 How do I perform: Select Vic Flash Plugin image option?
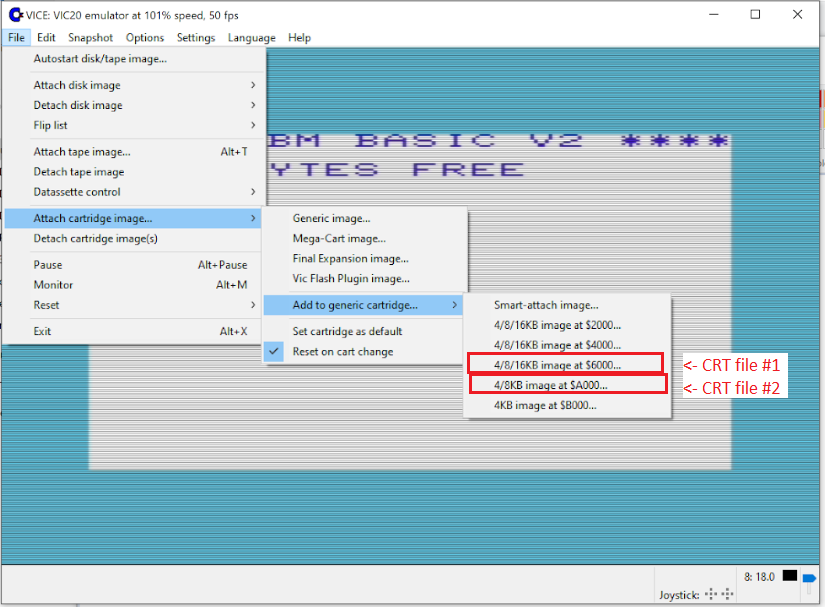point(364,278)
